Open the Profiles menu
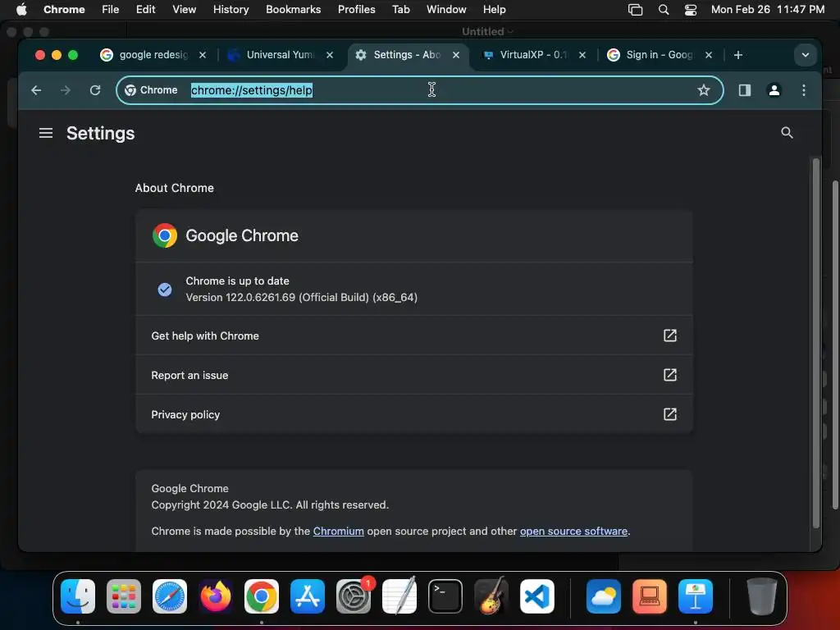Viewport: 840px width, 630px height. pos(356,9)
